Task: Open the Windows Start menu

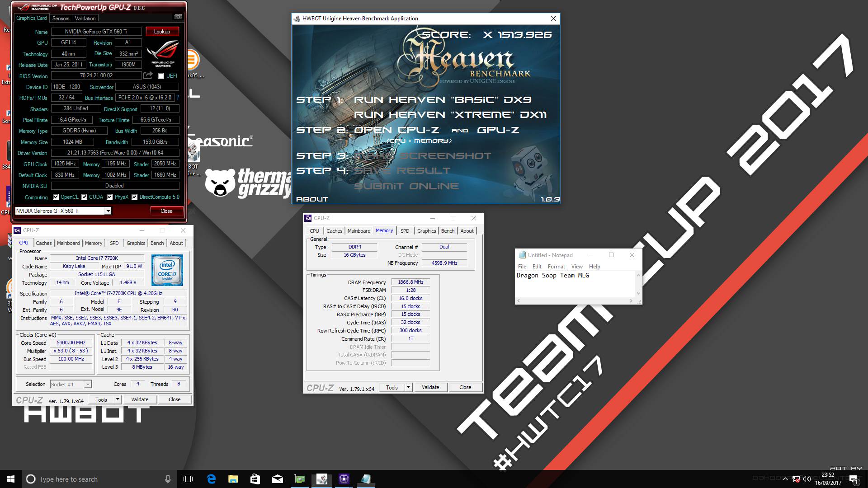Action: pos(11,479)
